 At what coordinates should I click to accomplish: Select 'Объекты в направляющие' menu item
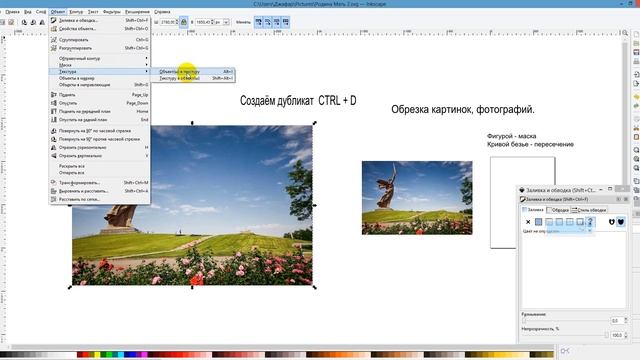[x=100, y=85]
